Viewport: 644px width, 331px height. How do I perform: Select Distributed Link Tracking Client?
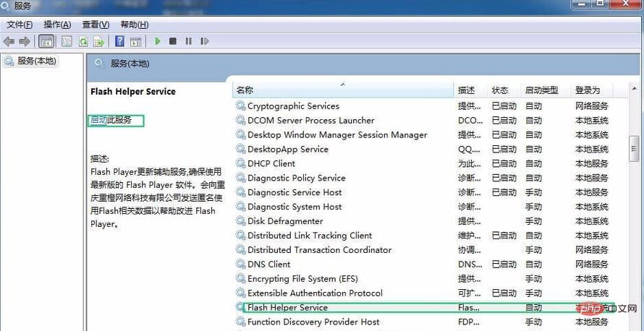coord(423,236)
